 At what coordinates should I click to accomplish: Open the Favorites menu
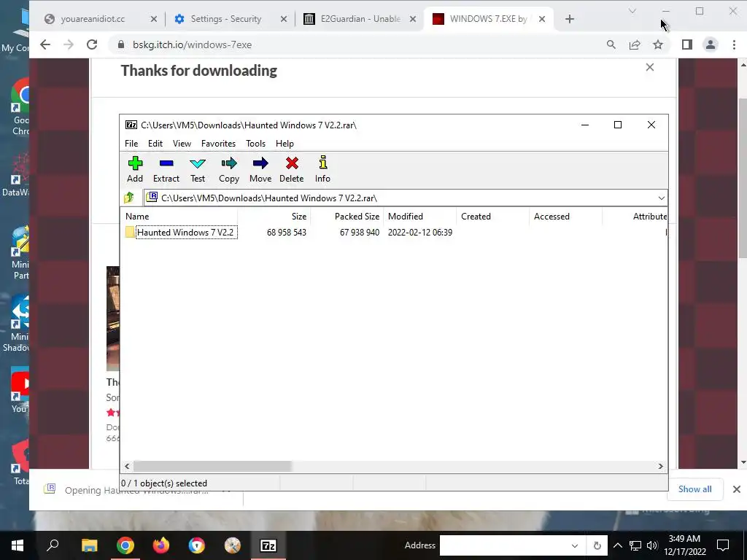[x=218, y=144]
